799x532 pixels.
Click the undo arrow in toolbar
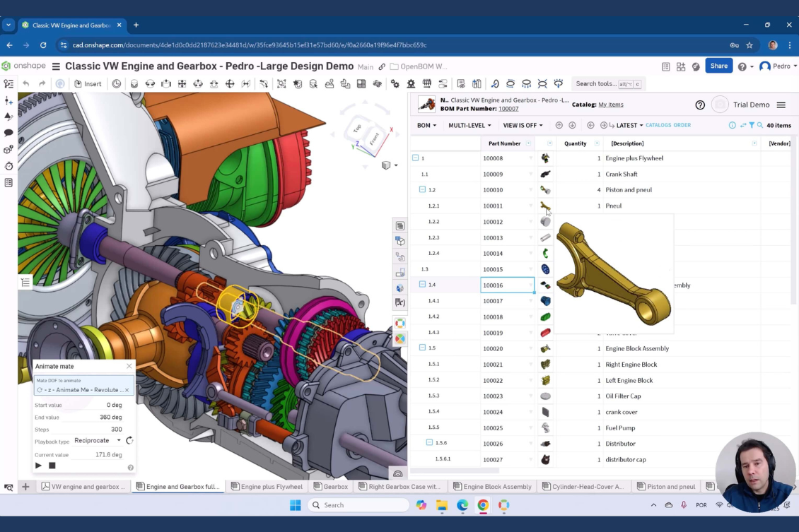26,83
